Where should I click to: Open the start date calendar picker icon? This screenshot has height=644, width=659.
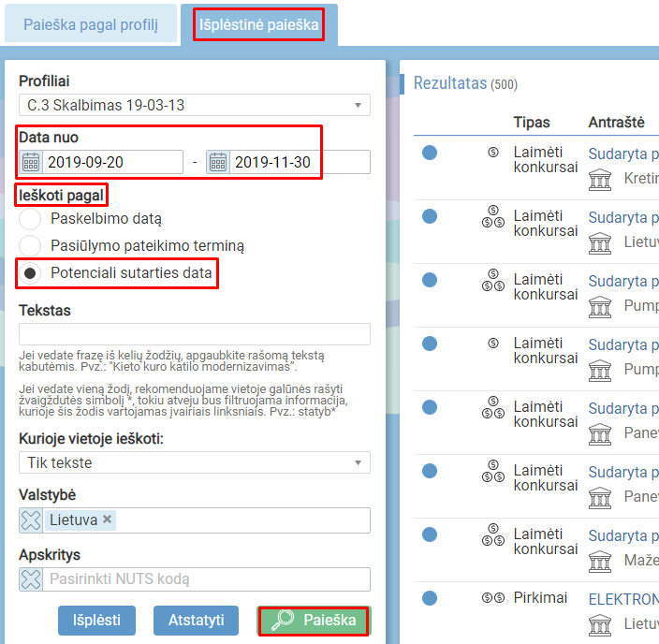click(x=31, y=162)
